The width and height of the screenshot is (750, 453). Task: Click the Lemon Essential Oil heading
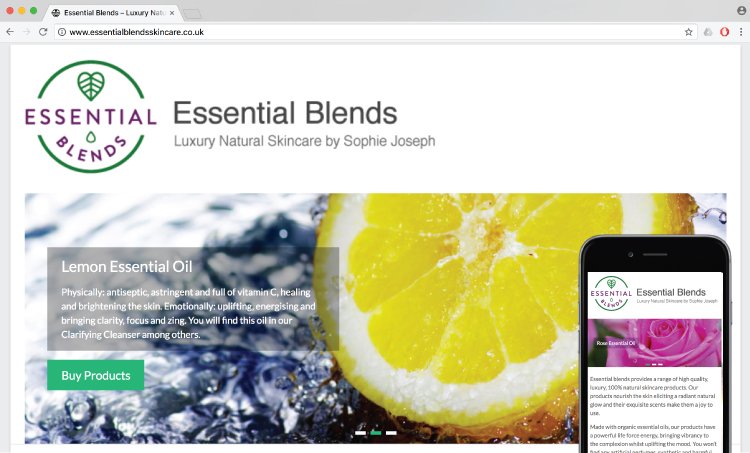[x=127, y=266]
